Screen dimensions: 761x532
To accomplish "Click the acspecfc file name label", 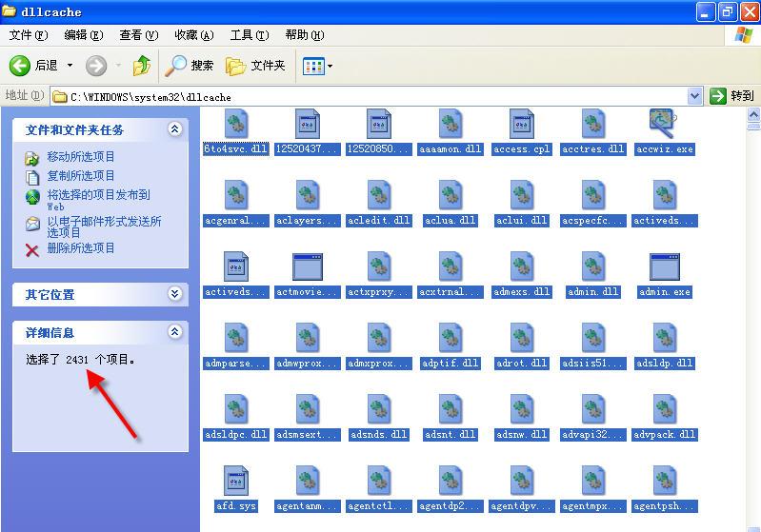I will coord(593,221).
